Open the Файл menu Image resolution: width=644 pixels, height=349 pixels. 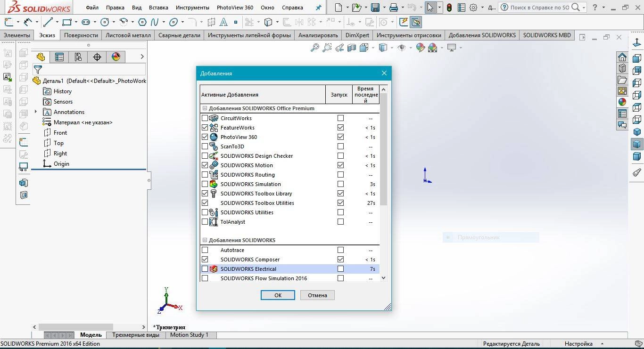pos(92,8)
